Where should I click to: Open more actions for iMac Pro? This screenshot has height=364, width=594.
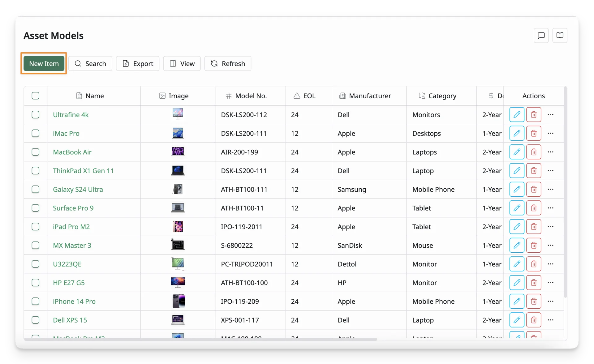click(x=550, y=133)
